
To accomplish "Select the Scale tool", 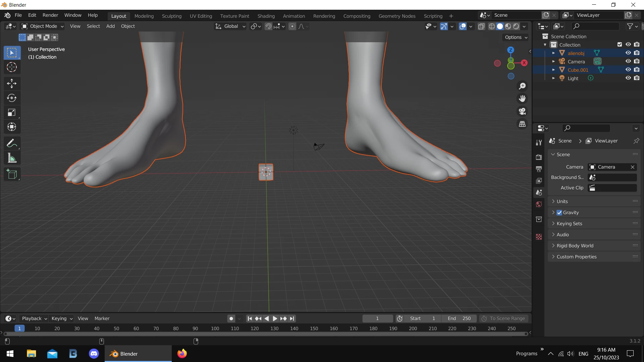I will coord(12,112).
